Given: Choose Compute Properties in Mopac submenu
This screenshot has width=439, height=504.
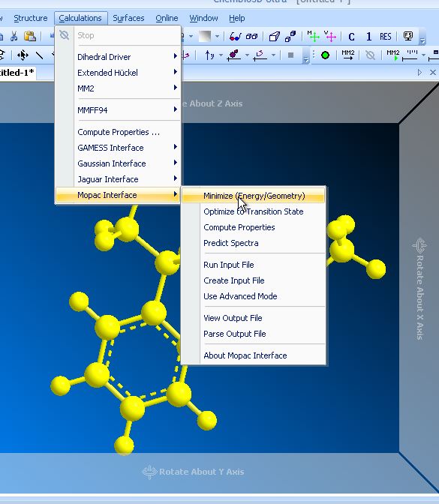Looking at the screenshot, I should click(x=254, y=227).
